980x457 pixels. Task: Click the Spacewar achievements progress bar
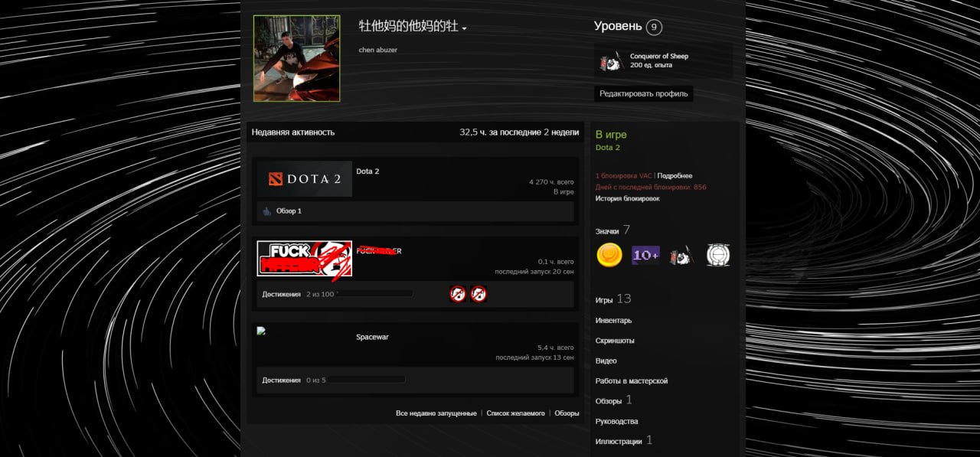pyautogui.click(x=367, y=380)
